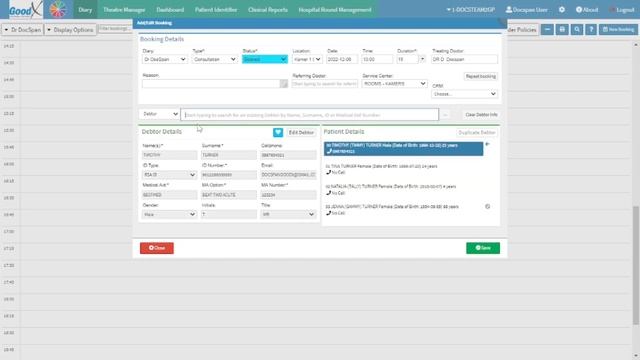Click the New Booking button
The height and width of the screenshot is (360, 640).
(x=618, y=29)
